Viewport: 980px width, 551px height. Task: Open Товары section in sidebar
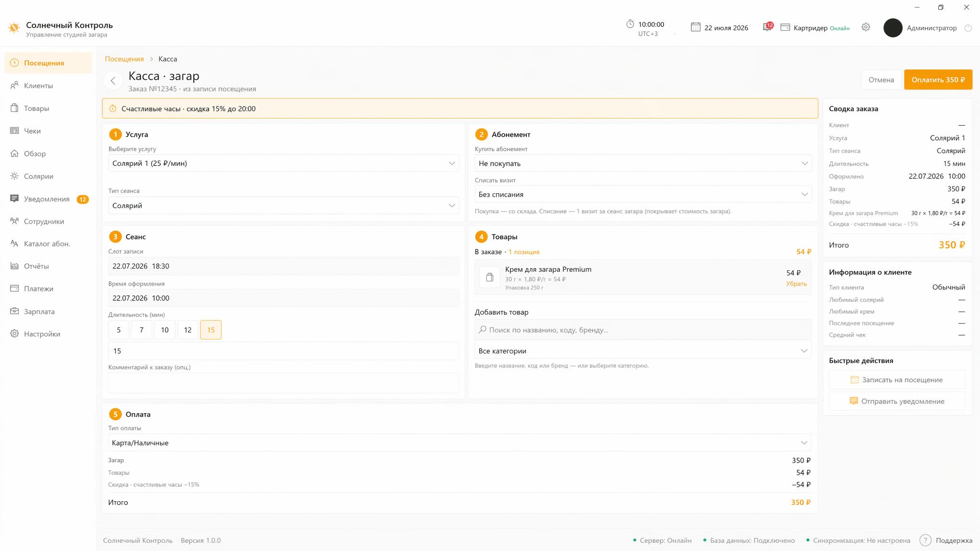click(x=48, y=108)
